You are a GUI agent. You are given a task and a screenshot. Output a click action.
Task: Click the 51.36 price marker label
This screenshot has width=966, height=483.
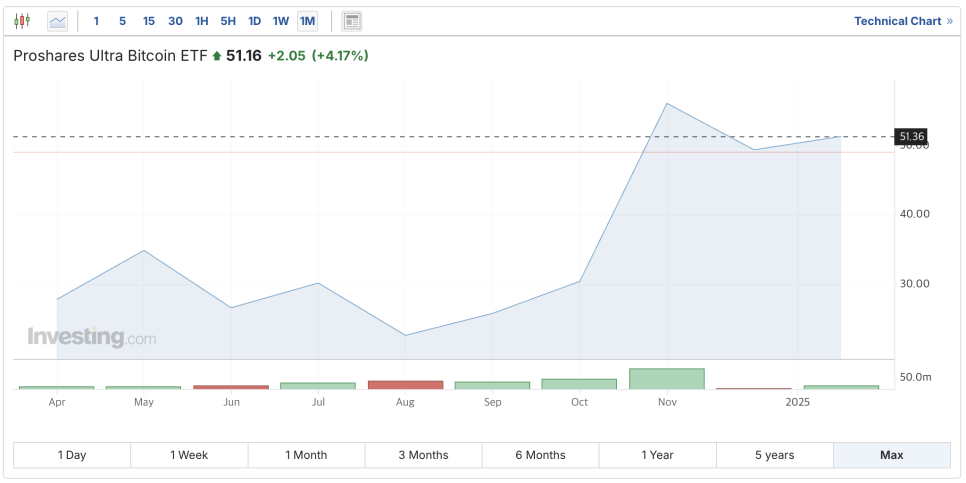pos(910,137)
